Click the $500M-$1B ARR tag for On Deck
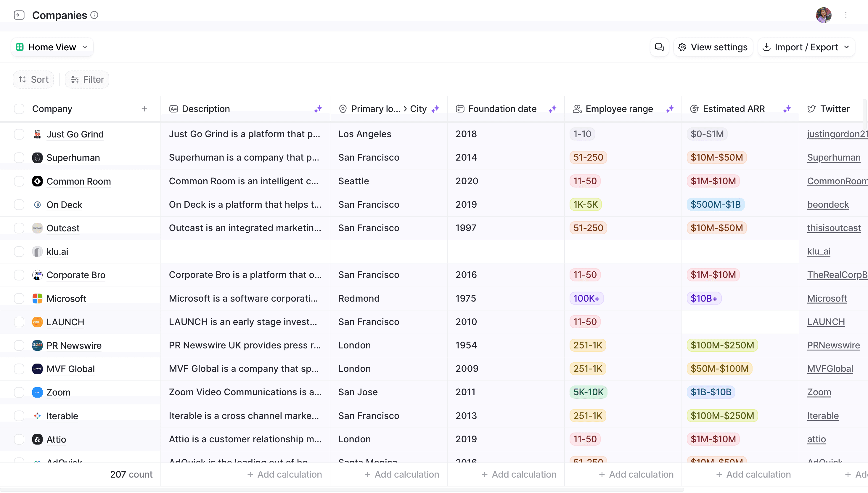Image resolution: width=868 pixels, height=493 pixels. pyautogui.click(x=716, y=204)
